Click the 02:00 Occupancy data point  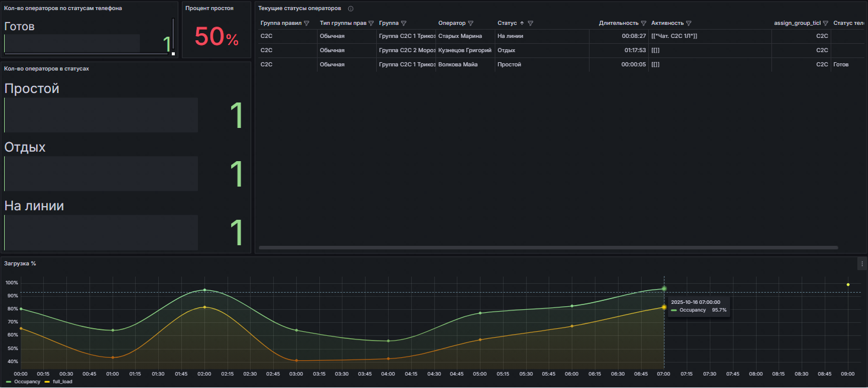click(204, 290)
